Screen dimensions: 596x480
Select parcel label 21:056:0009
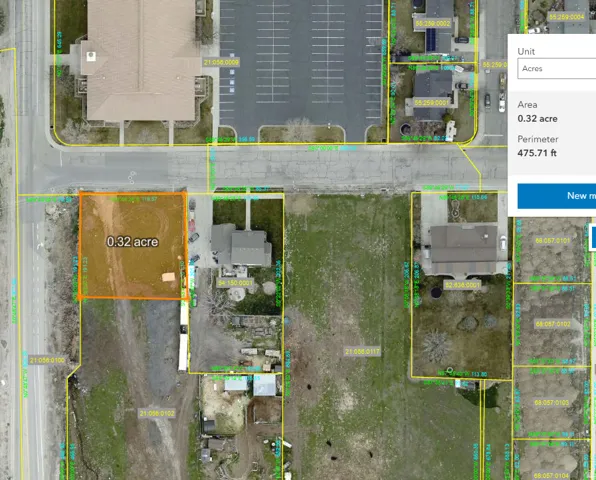221,62
